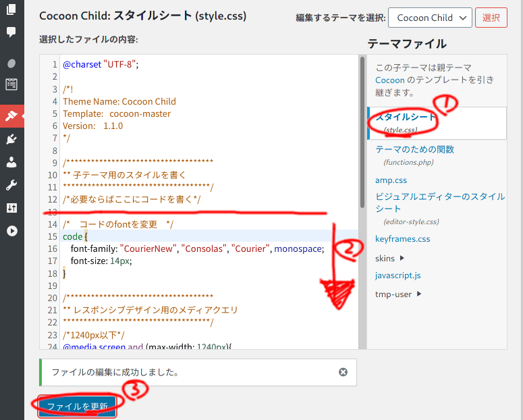
Task: Open keyframes.css theme file
Action: (403, 239)
